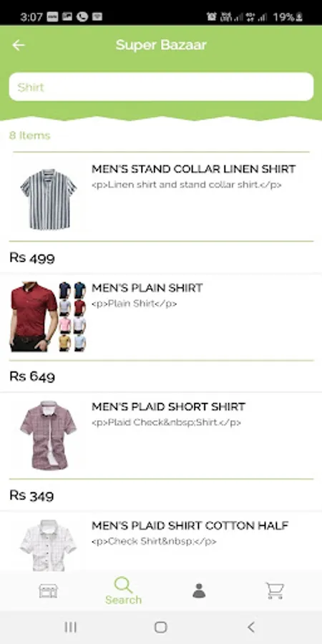Click the Search tab label text
Image resolution: width=322 pixels, height=644 pixels.
pos(123,600)
